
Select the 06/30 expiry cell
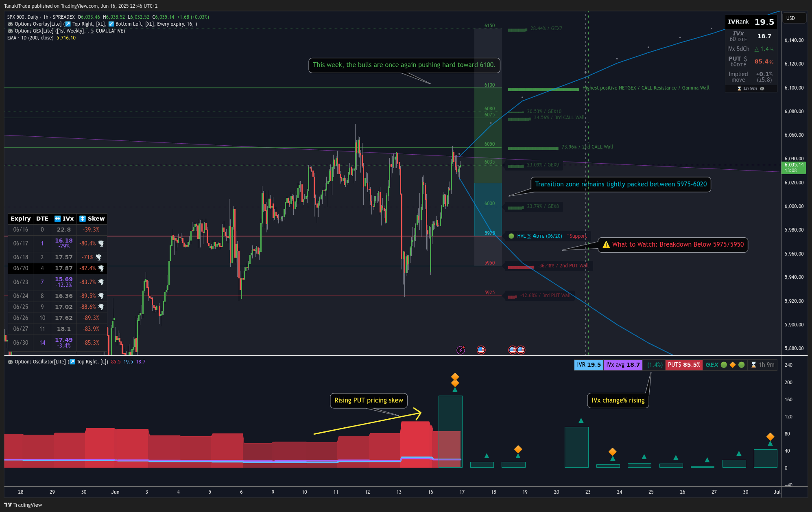coord(21,343)
